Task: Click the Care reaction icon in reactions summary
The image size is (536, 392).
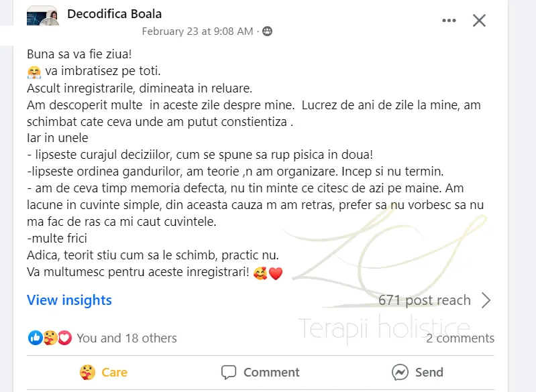Action: (x=50, y=338)
